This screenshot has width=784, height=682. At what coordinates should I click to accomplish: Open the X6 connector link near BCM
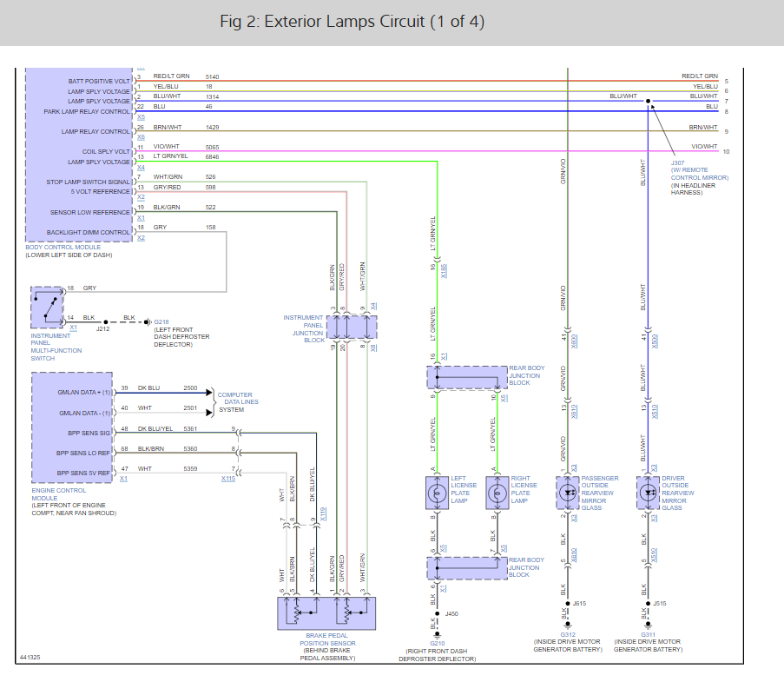pyautogui.click(x=141, y=137)
